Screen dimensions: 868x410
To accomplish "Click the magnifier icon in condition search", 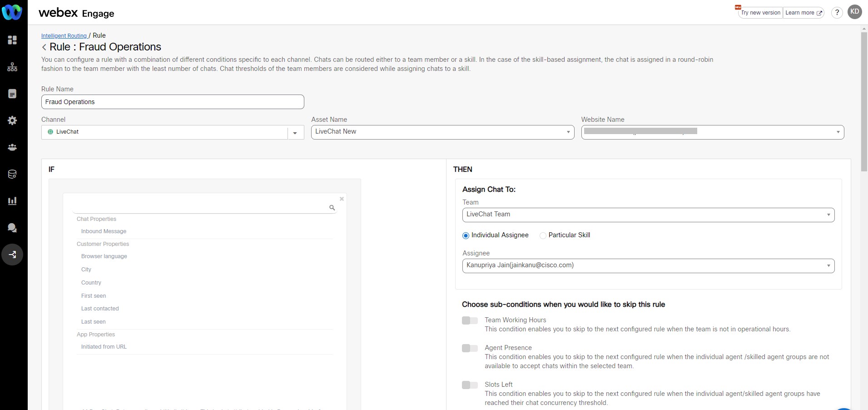I will point(332,207).
